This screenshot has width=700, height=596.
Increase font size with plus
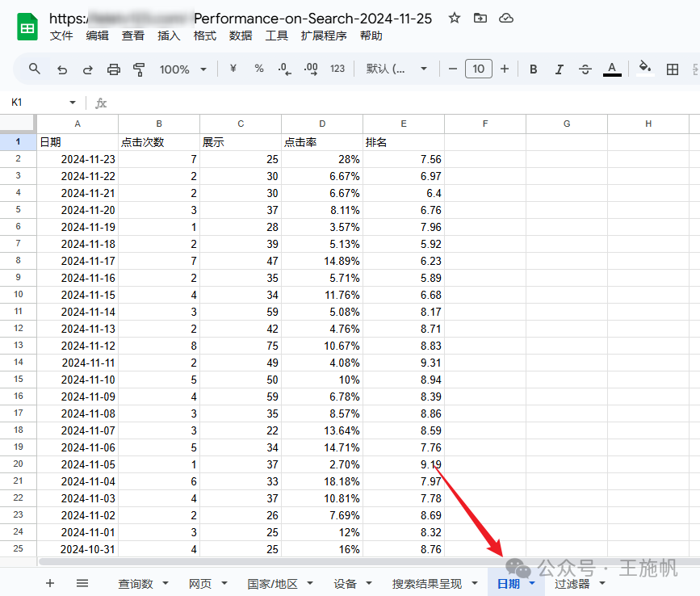click(505, 69)
